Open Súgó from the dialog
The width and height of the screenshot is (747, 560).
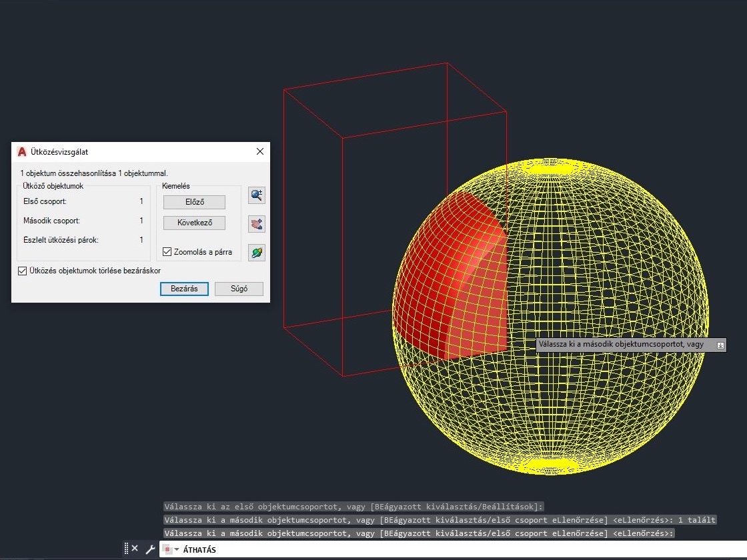239,289
